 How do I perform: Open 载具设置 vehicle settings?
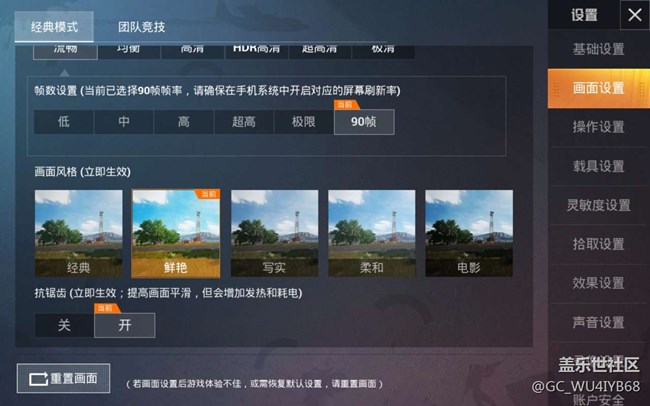tap(599, 166)
